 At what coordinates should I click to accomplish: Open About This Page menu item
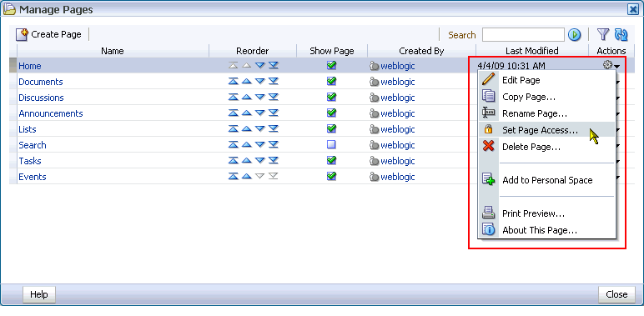(x=547, y=230)
